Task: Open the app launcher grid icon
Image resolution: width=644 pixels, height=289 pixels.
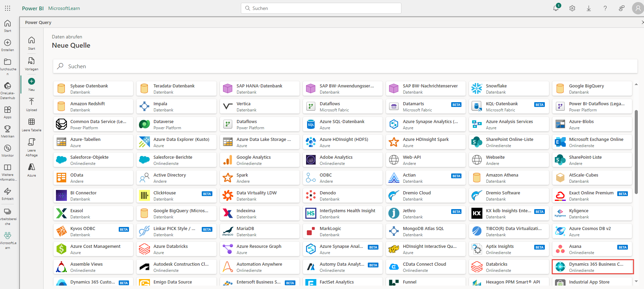Action: [x=8, y=8]
